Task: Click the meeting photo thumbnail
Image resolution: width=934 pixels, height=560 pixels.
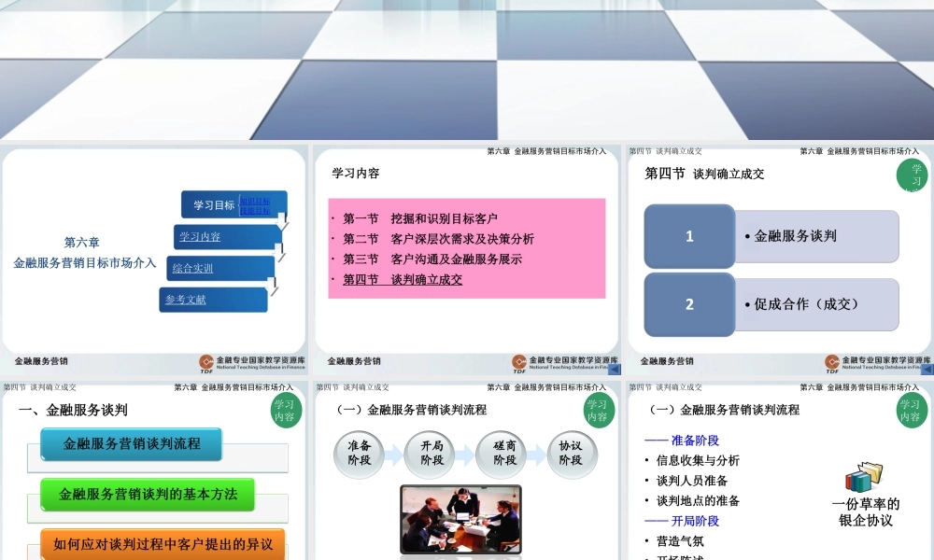Action: pos(460,518)
